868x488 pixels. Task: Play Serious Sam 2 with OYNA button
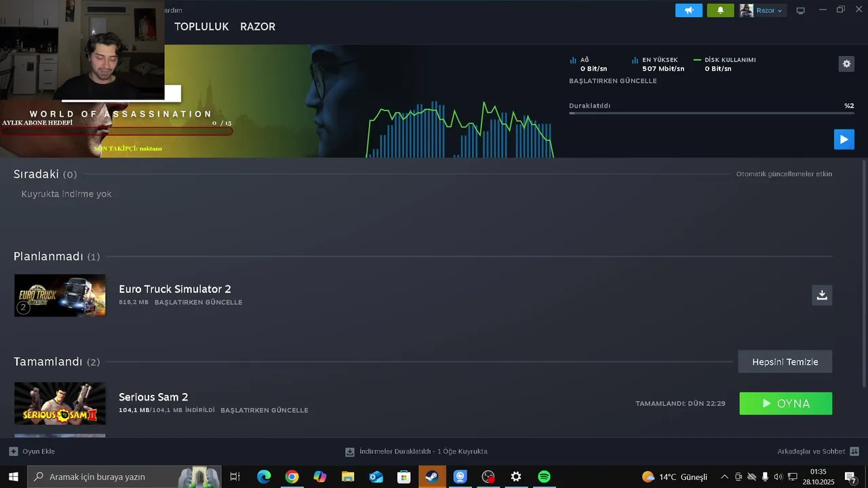point(785,403)
